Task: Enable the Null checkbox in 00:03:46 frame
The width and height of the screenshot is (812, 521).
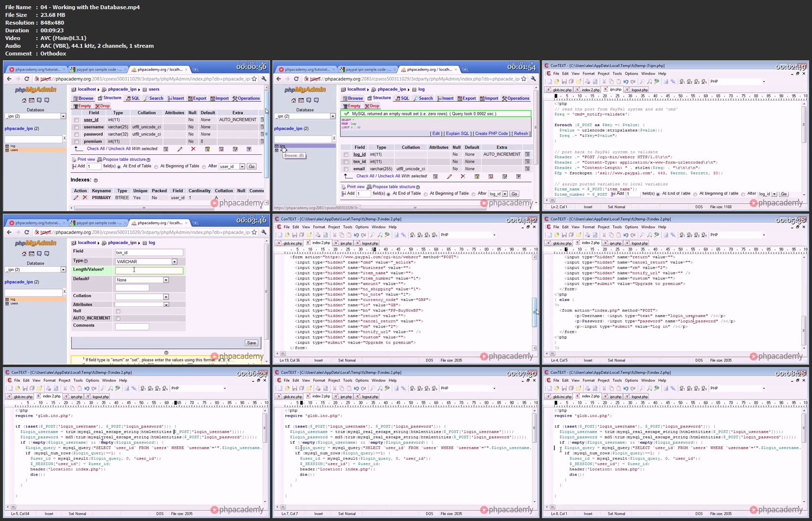Action: coord(118,311)
